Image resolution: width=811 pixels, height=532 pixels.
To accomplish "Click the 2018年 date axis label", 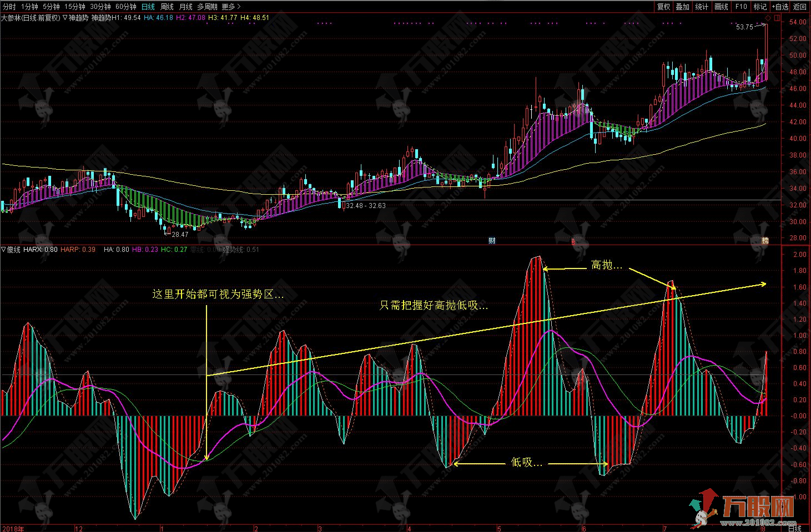I will click(x=12, y=529).
